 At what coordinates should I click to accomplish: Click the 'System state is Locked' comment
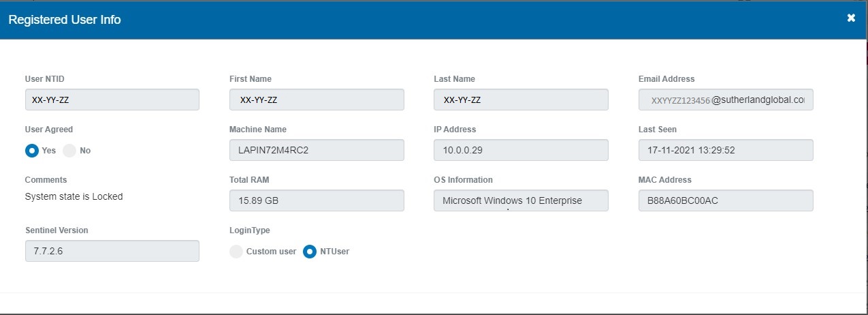[x=74, y=196]
